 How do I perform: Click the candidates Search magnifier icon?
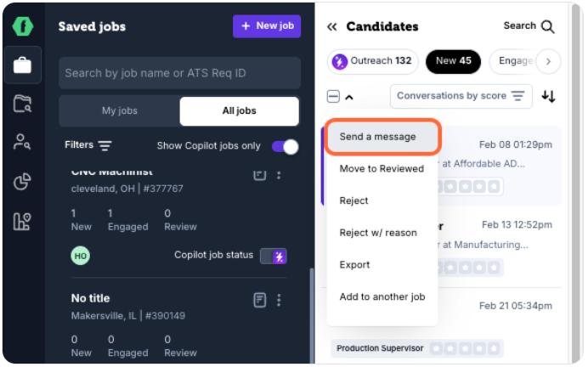tap(548, 26)
